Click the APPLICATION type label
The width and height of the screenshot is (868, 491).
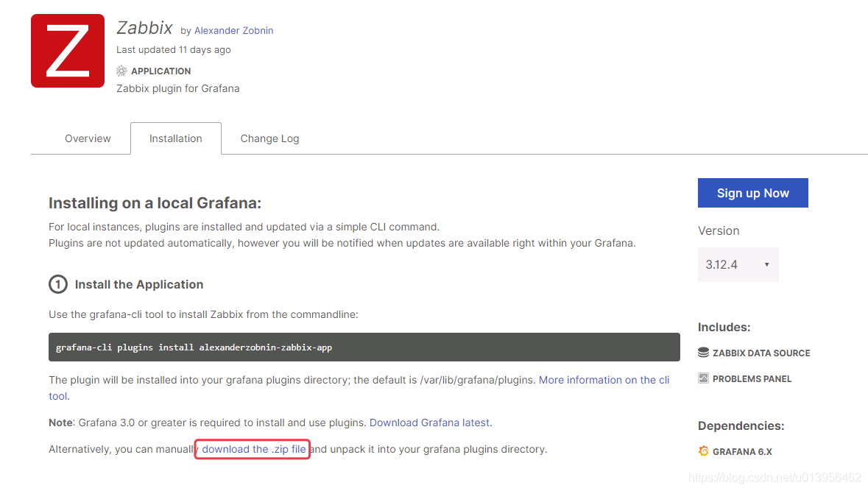tap(161, 71)
